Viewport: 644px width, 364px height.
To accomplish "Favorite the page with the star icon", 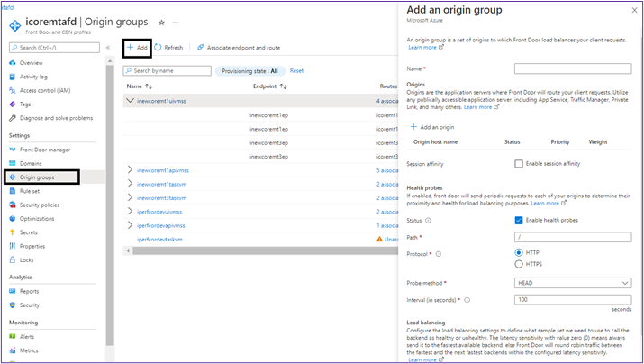I will (161, 22).
